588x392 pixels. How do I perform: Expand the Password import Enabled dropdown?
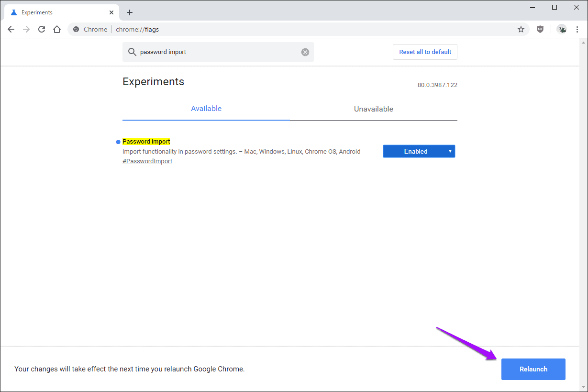tap(419, 151)
